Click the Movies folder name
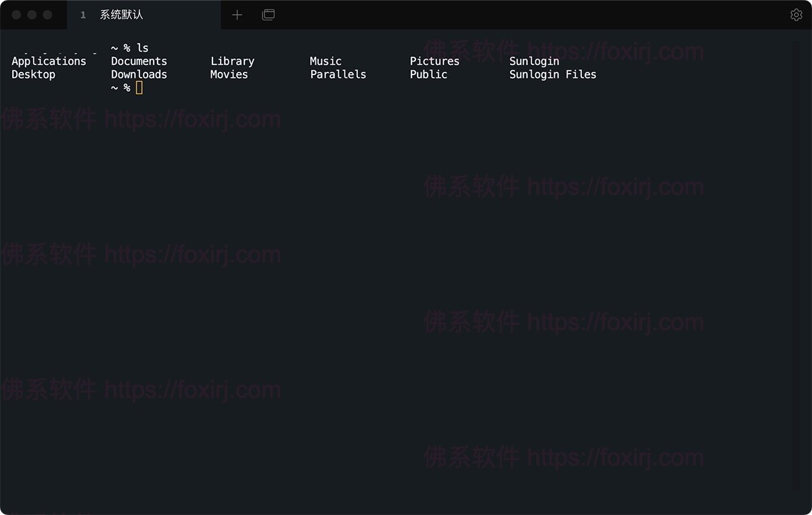The width and height of the screenshot is (812, 515). 229,74
